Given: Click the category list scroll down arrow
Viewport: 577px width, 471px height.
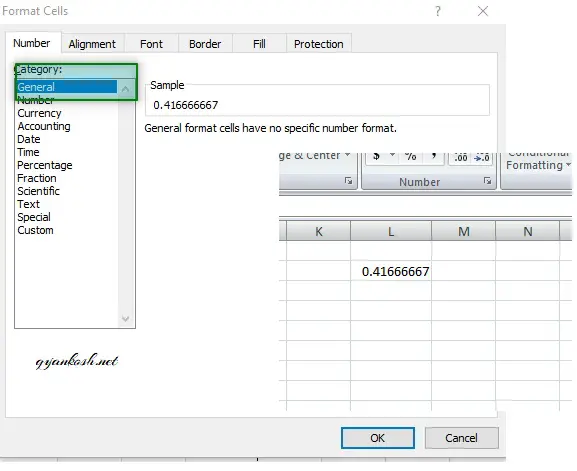Looking at the screenshot, I should pos(125,319).
